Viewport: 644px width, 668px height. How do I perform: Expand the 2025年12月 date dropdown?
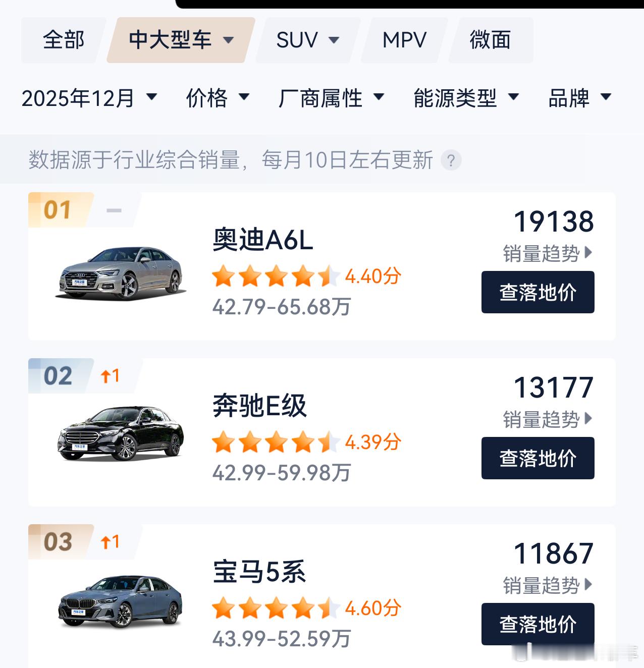[89, 98]
